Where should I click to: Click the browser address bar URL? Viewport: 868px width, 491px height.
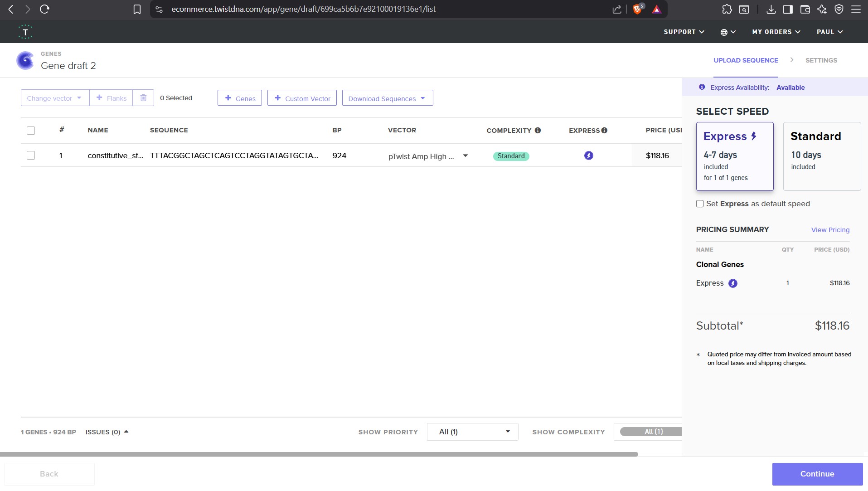coord(303,9)
